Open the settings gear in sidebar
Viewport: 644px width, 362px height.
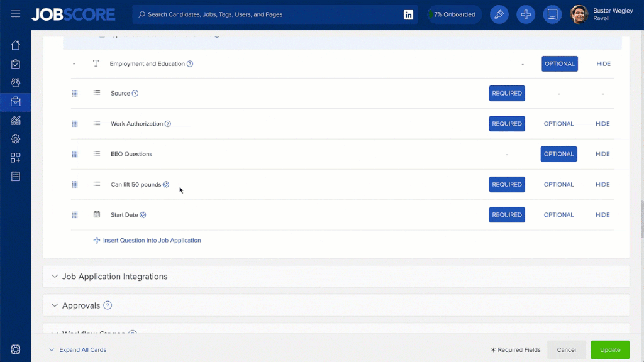(16, 139)
